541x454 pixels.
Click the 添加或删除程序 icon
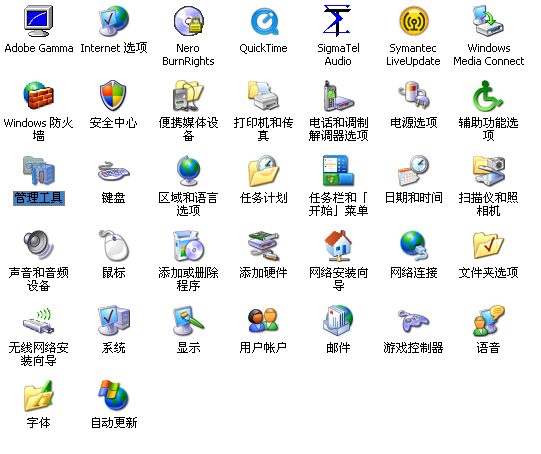(x=188, y=245)
